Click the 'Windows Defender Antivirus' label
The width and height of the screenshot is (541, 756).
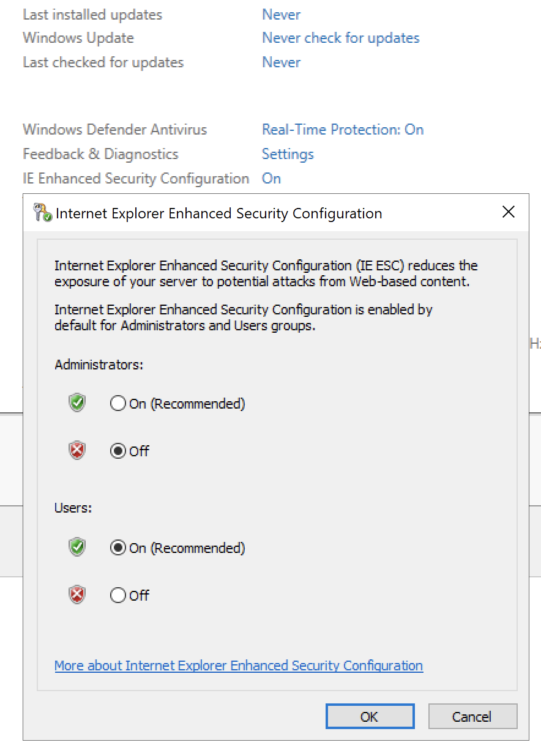[115, 130]
